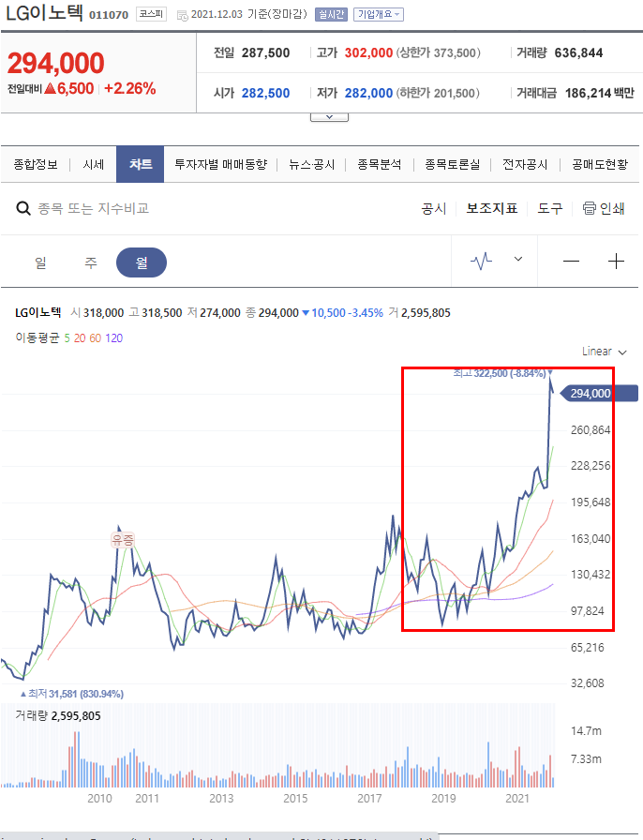Click the 294,000 price tag on axis

click(x=599, y=394)
